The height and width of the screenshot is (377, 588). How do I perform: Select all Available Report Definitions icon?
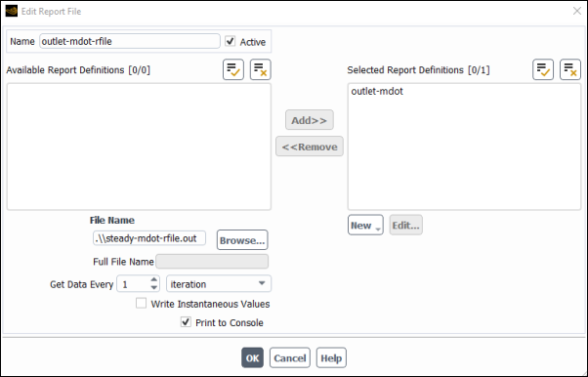tap(233, 69)
